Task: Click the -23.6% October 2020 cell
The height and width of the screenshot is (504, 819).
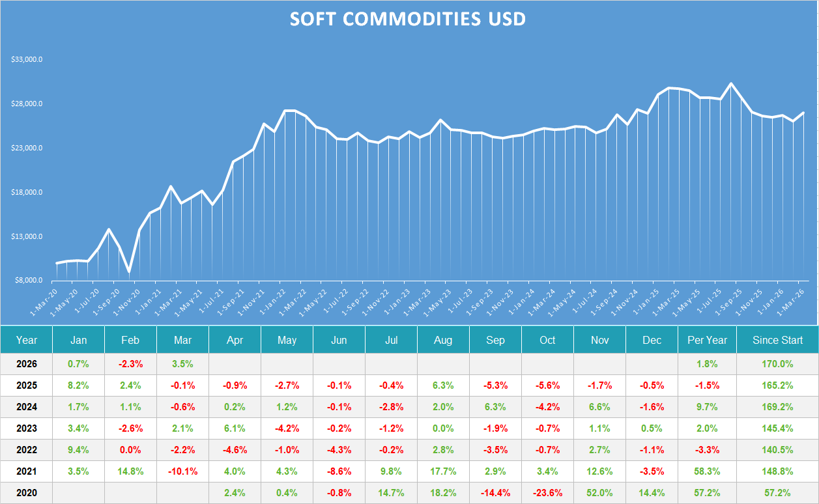Action: point(547,493)
